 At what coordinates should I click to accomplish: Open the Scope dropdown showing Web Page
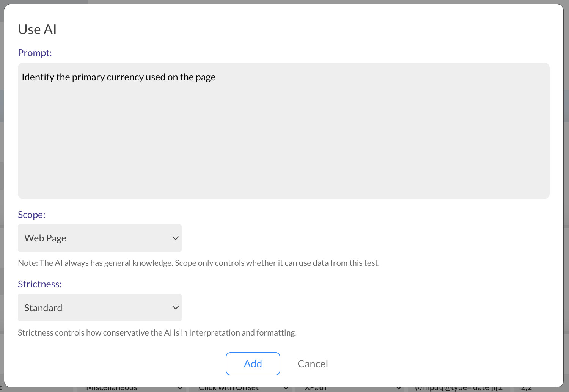[99, 238]
